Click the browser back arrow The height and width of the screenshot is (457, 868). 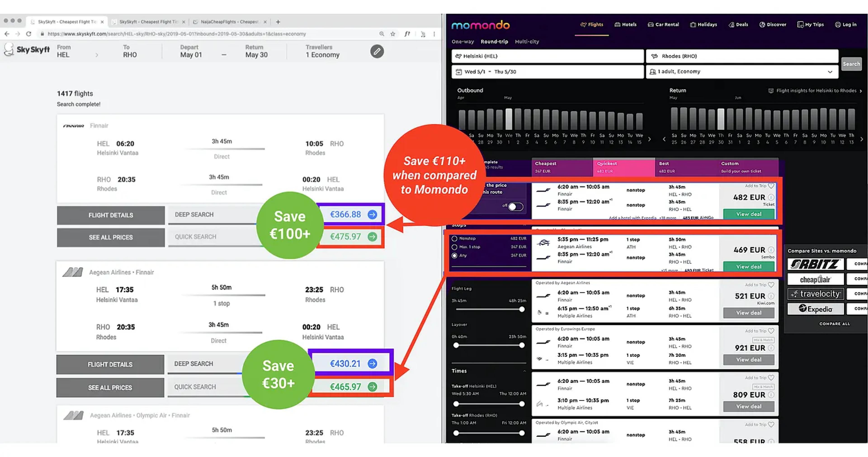point(7,34)
